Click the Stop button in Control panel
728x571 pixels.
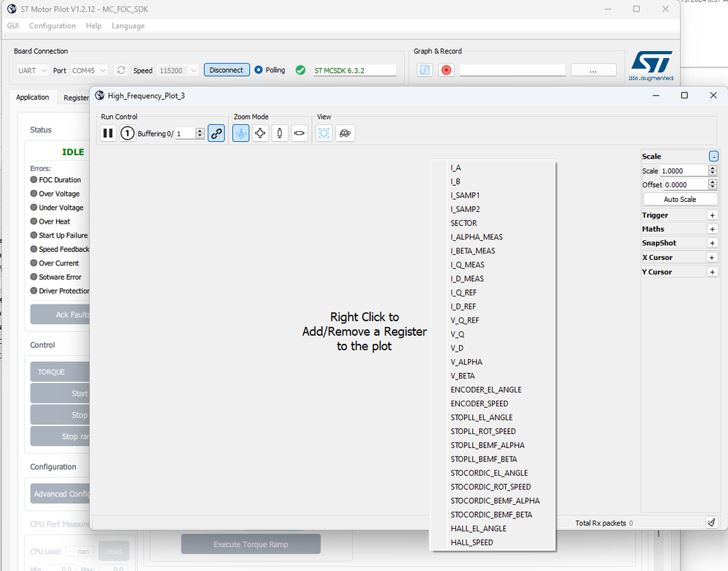[60, 414]
